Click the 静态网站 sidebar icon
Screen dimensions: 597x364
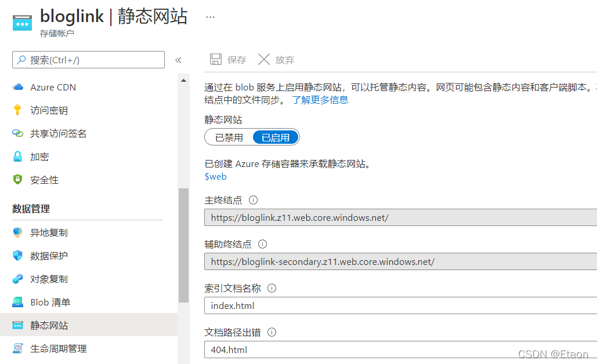coord(17,325)
